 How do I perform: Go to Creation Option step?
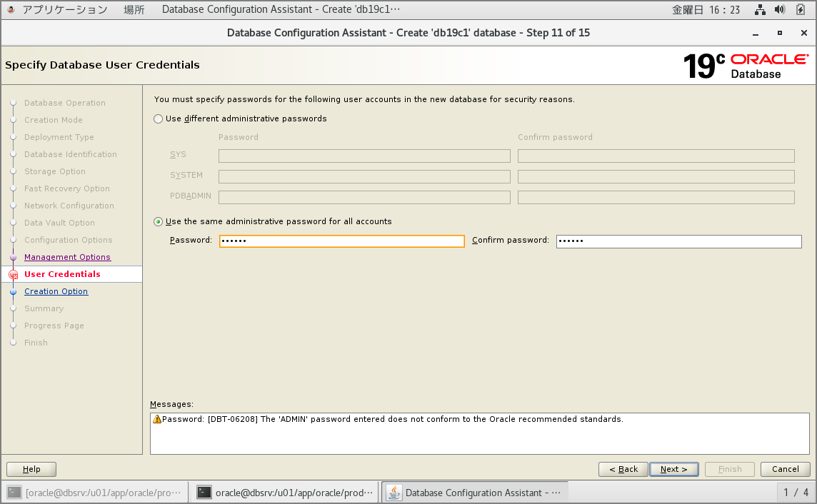(56, 291)
